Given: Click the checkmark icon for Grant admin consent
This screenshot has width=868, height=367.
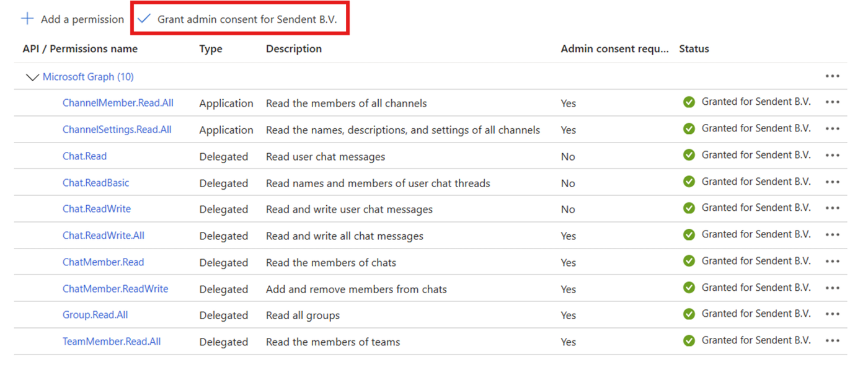Looking at the screenshot, I should [x=144, y=19].
